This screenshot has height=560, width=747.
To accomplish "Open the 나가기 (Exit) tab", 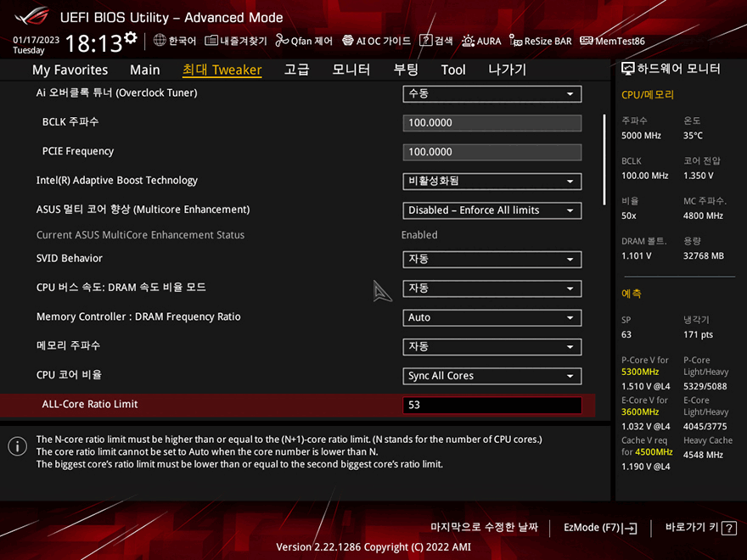I will [x=508, y=70].
